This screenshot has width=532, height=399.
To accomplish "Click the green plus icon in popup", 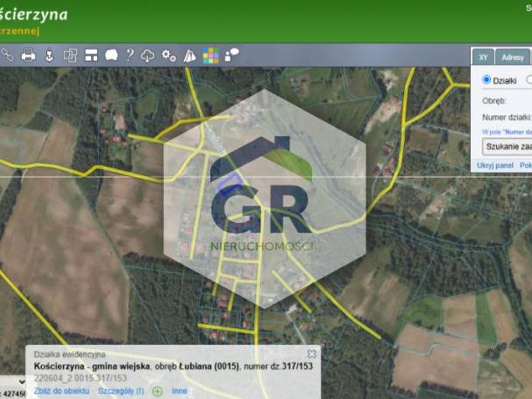I will pyautogui.click(x=157, y=392).
